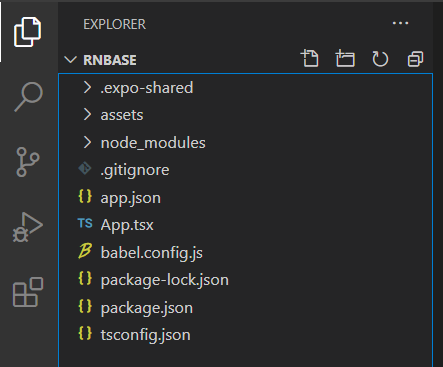
Task: Click the RNBASE folder heading label
Action: [x=110, y=60]
